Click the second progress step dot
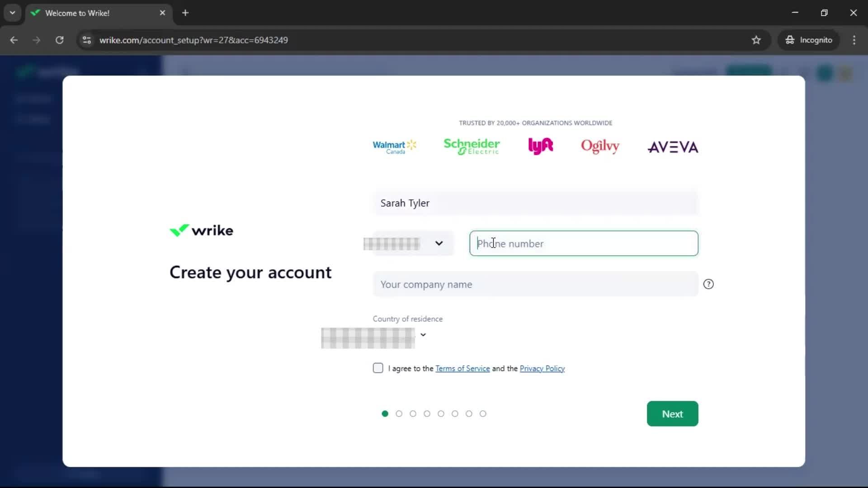Image resolution: width=868 pixels, height=488 pixels. [399, 414]
